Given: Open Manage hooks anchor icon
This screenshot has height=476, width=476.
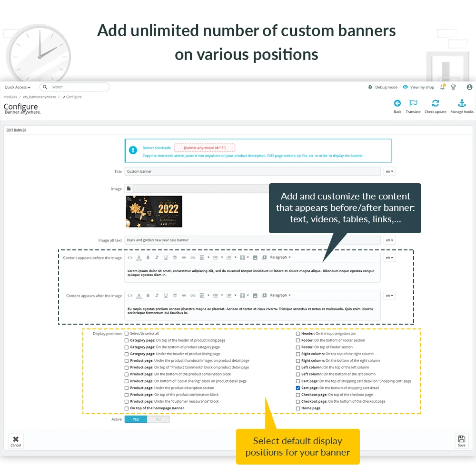Looking at the screenshot, I should tap(461, 103).
